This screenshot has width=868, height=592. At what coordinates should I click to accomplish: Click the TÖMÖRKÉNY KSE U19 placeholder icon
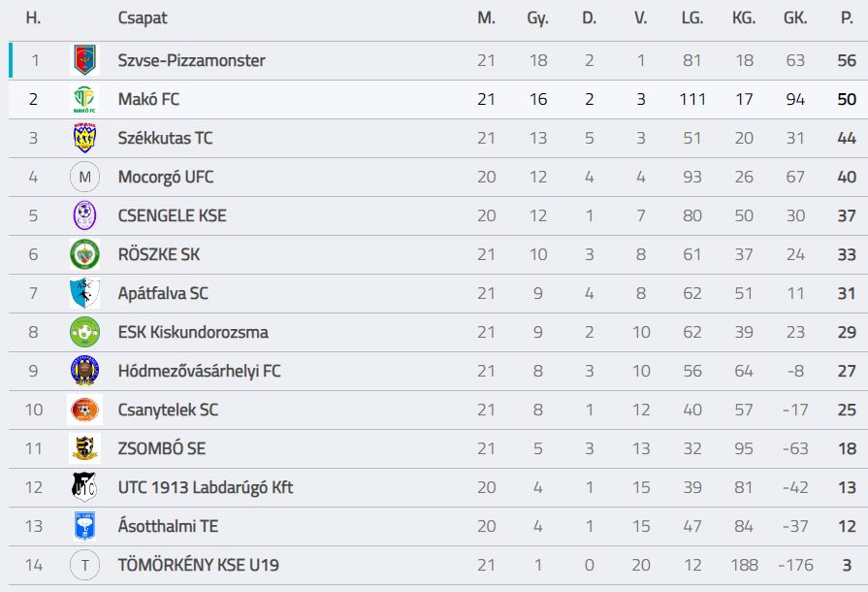pos(84,565)
